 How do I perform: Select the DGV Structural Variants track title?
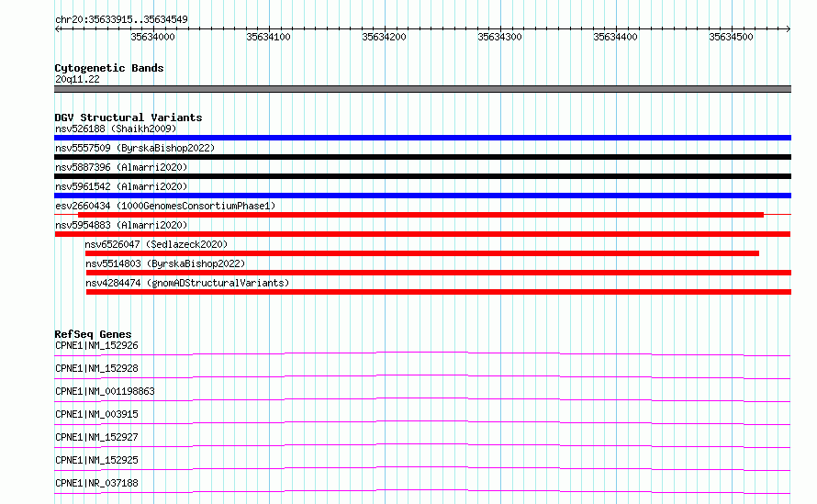(x=129, y=118)
